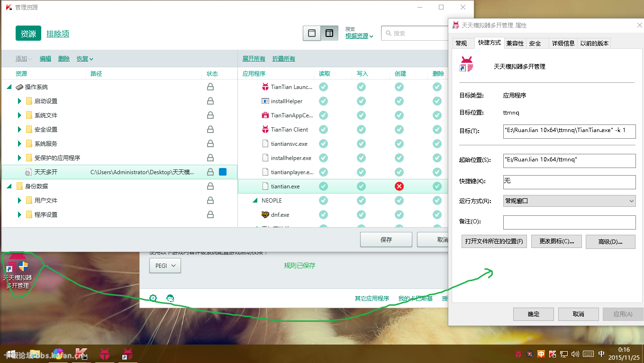Switch to split-pane view layout icon
This screenshot has height=363, width=644.
[329, 33]
